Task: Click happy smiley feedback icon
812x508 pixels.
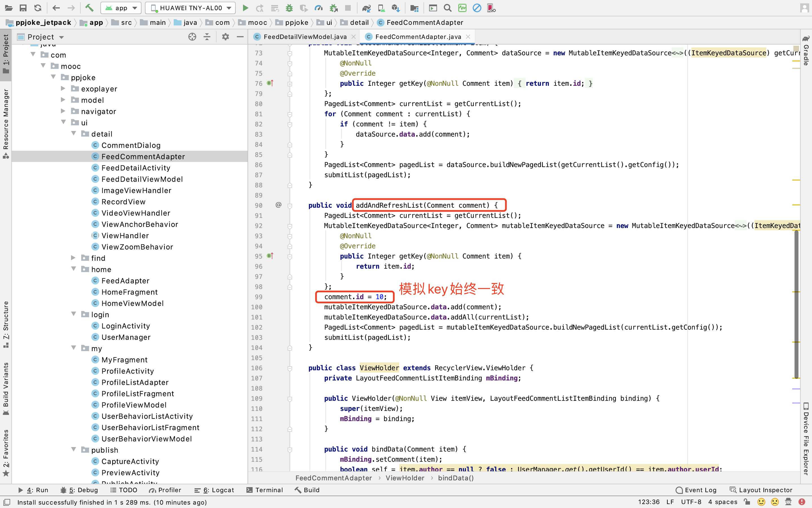Action: pos(761,502)
